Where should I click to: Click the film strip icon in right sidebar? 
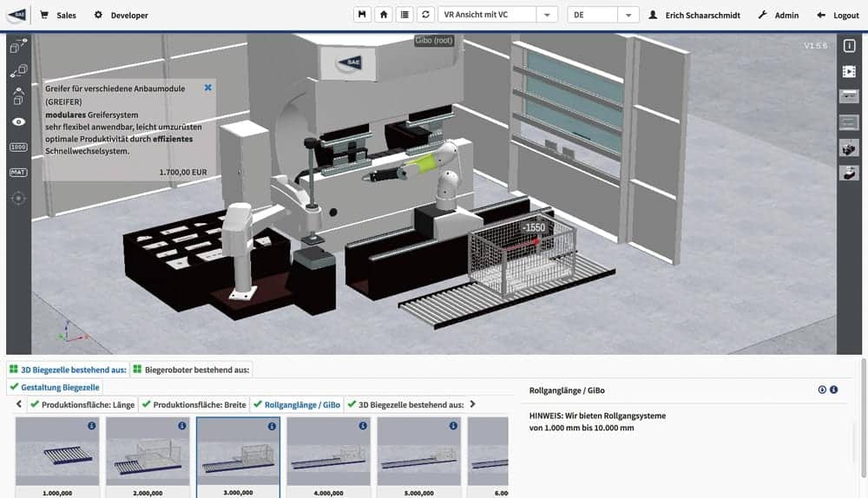(x=848, y=71)
